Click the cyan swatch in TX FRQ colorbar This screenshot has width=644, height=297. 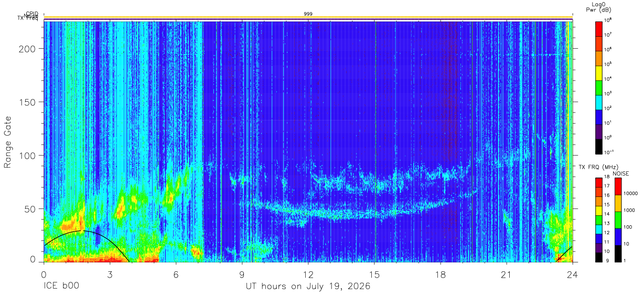pyautogui.click(x=599, y=229)
